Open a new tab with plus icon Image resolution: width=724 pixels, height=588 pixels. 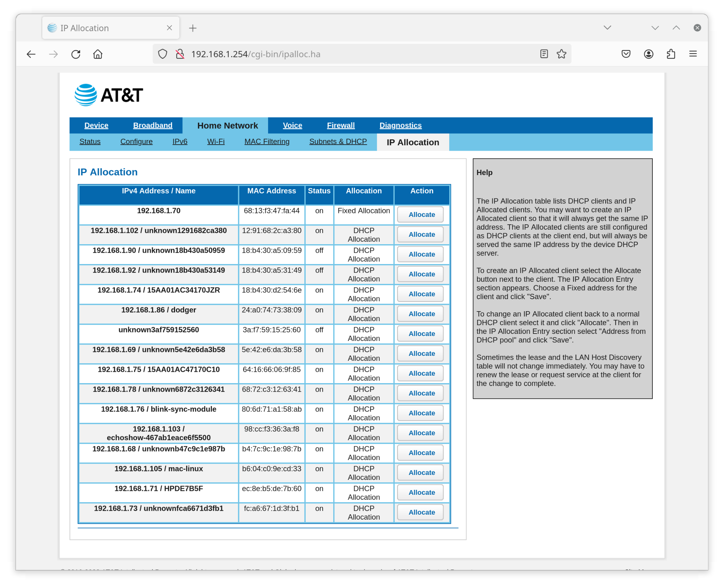193,28
